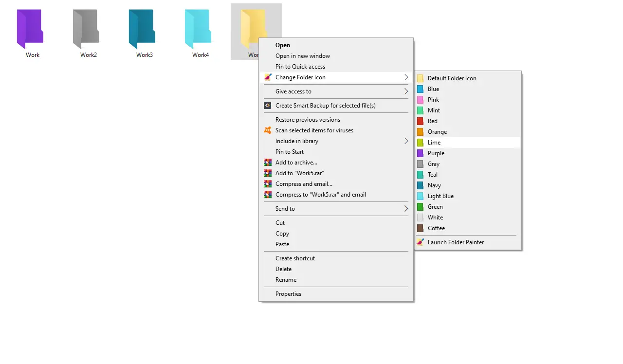Expand the Change Folder Icon submenu arrow
Image resolution: width=623 pixels, height=364 pixels.
tap(406, 77)
